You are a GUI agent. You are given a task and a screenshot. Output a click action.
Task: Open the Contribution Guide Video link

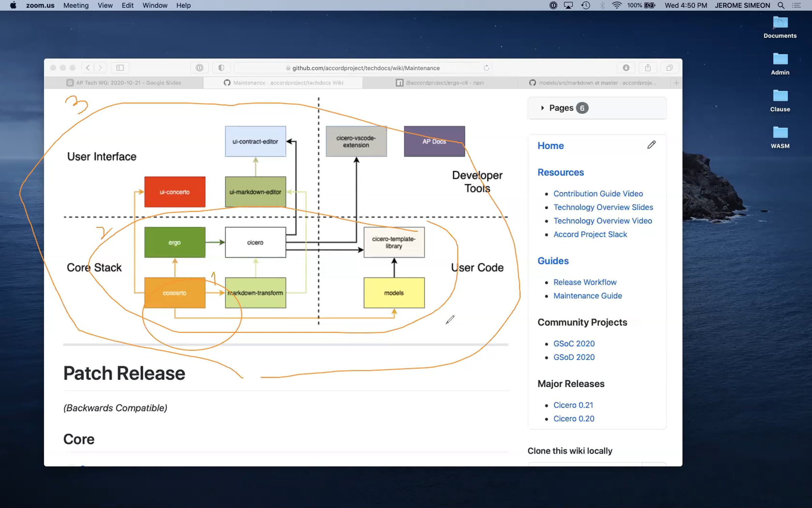tap(598, 194)
